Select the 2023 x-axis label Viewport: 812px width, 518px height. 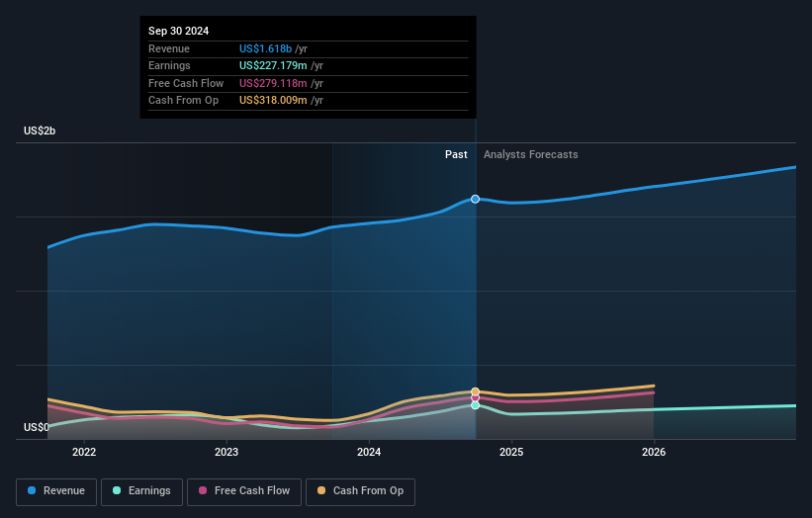226,452
